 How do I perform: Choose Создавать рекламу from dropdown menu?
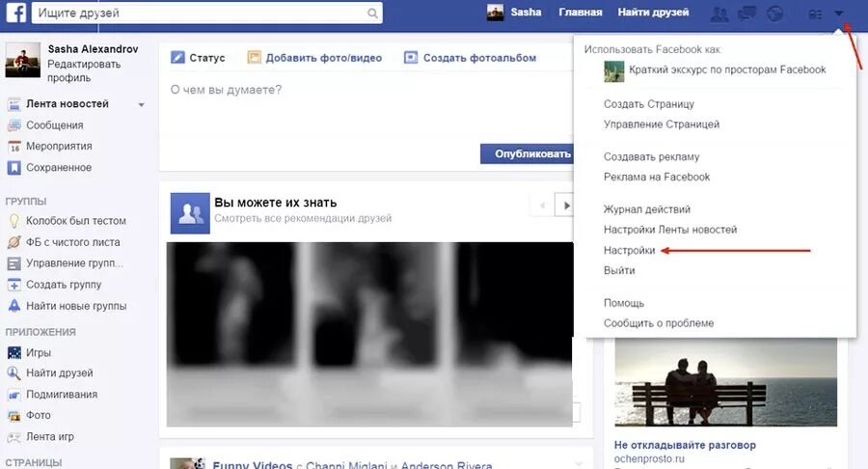tap(652, 156)
